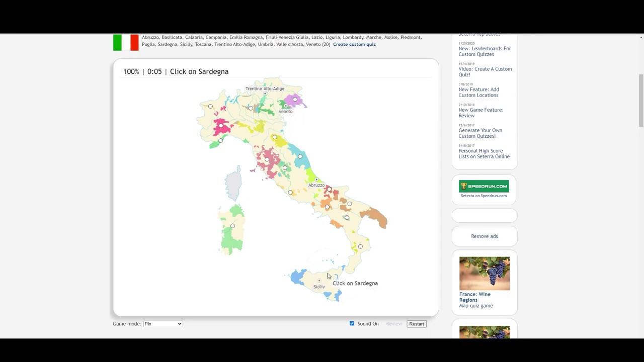The image size is (644, 362).
Task: Click the Sicily map pin
Action: click(319, 281)
